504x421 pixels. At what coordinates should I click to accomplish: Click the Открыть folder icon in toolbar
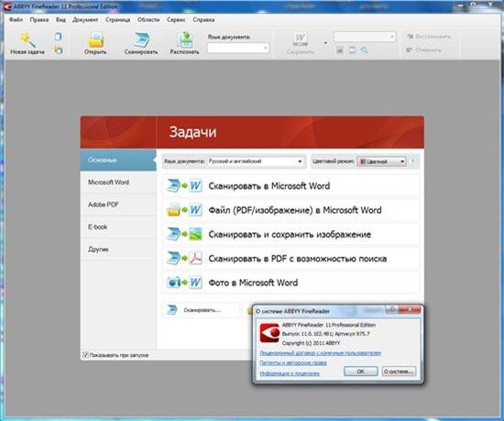click(x=95, y=39)
